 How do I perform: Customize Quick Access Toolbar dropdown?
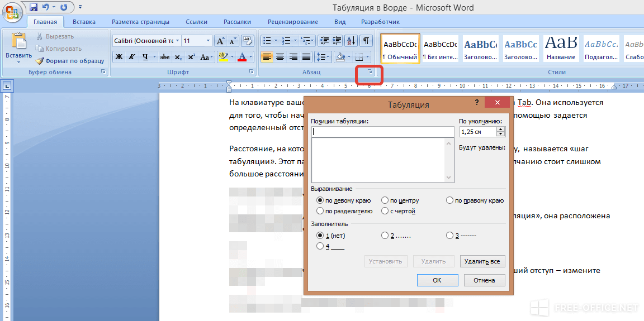coord(80,7)
